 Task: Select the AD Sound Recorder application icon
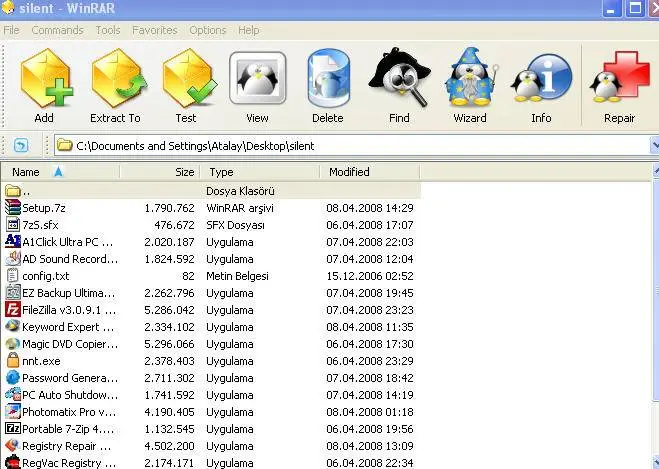(x=13, y=259)
